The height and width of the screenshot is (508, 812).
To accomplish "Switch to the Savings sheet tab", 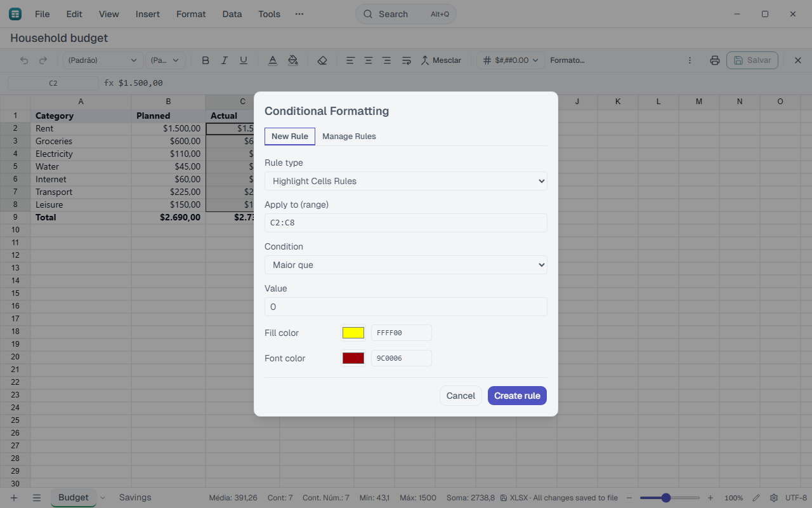I will pos(135,498).
